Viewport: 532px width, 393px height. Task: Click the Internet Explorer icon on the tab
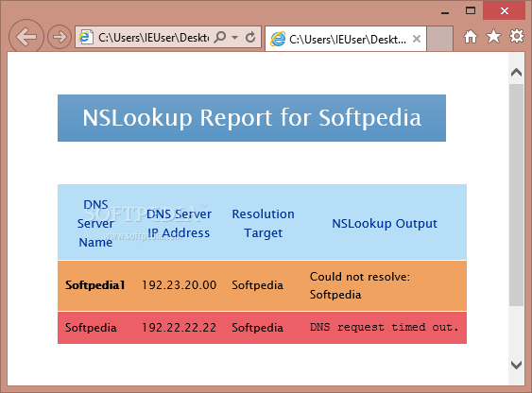(278, 39)
